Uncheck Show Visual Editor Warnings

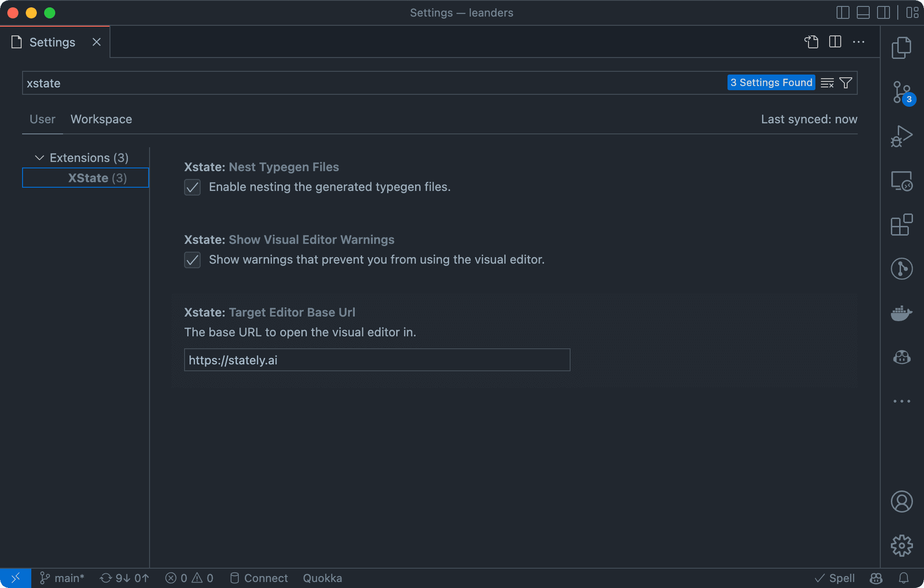tap(192, 260)
